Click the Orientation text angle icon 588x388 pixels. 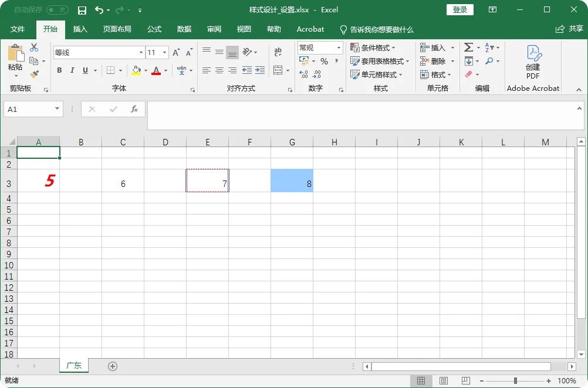pyautogui.click(x=247, y=52)
